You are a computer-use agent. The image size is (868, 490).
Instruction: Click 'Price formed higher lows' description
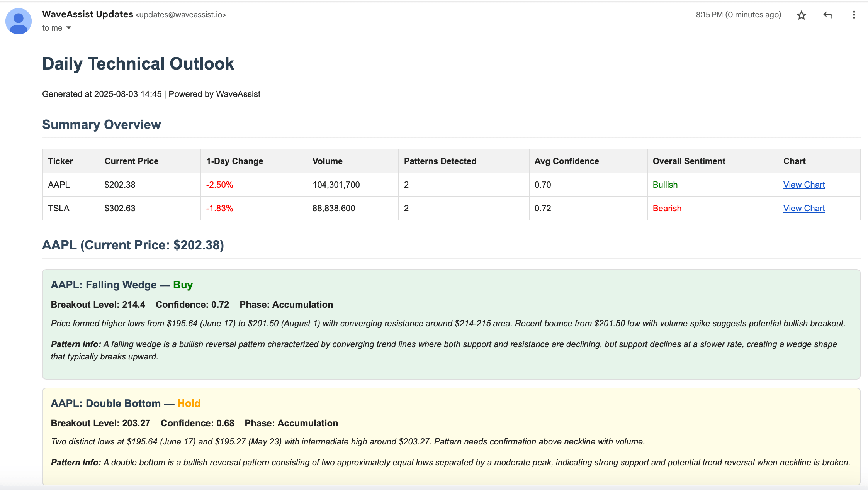(x=448, y=323)
